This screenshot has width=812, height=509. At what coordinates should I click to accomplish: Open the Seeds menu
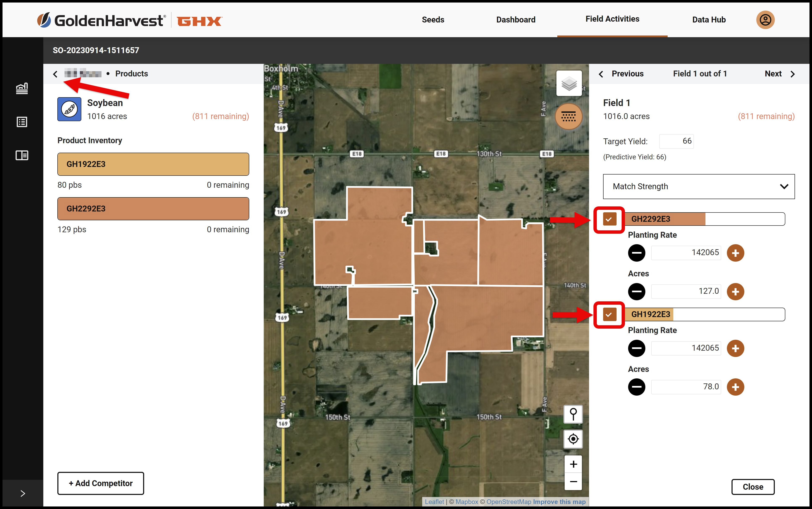433,20
